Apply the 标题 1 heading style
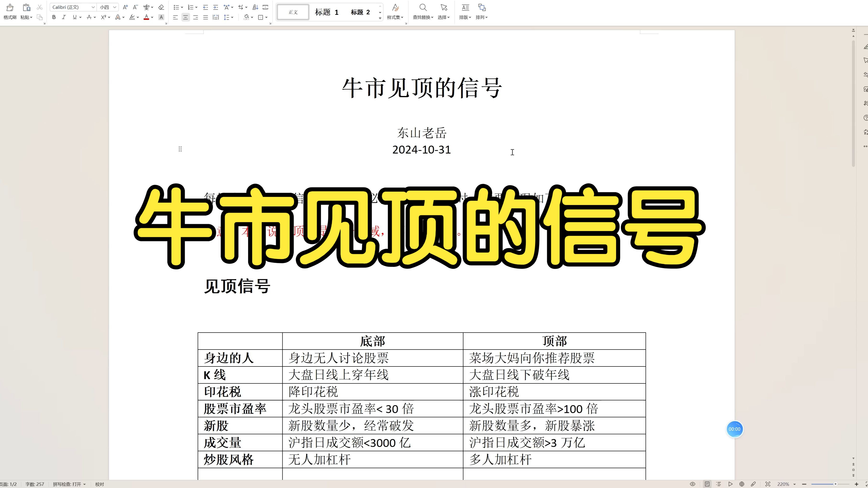 pyautogui.click(x=327, y=12)
